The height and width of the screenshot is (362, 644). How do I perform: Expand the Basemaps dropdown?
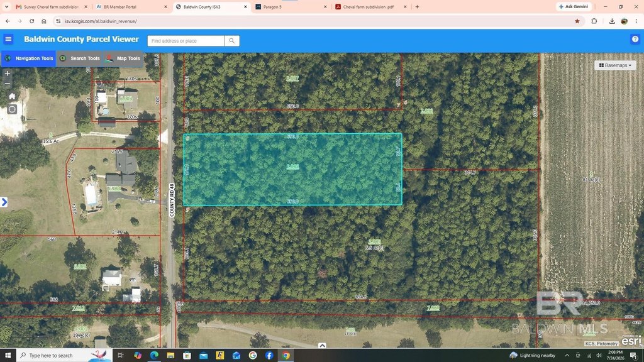[615, 65]
